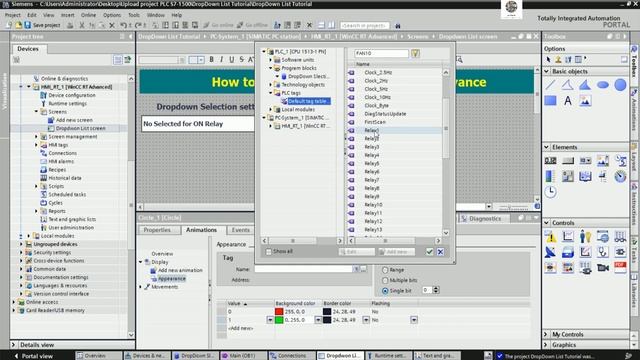Click the Cut scissors icon in toolbar
Viewport: 640px width, 360px height.
point(82,25)
